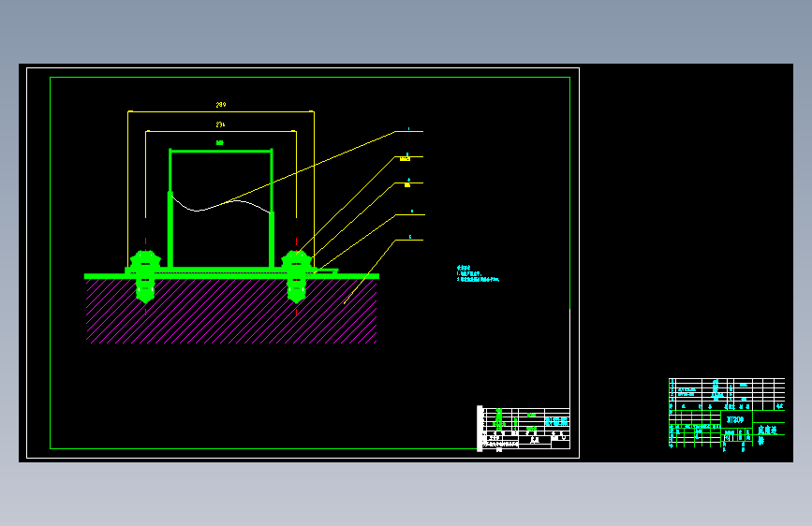This screenshot has height=526, width=812.
Task: Select the 289 dimension text
Action: (221, 105)
